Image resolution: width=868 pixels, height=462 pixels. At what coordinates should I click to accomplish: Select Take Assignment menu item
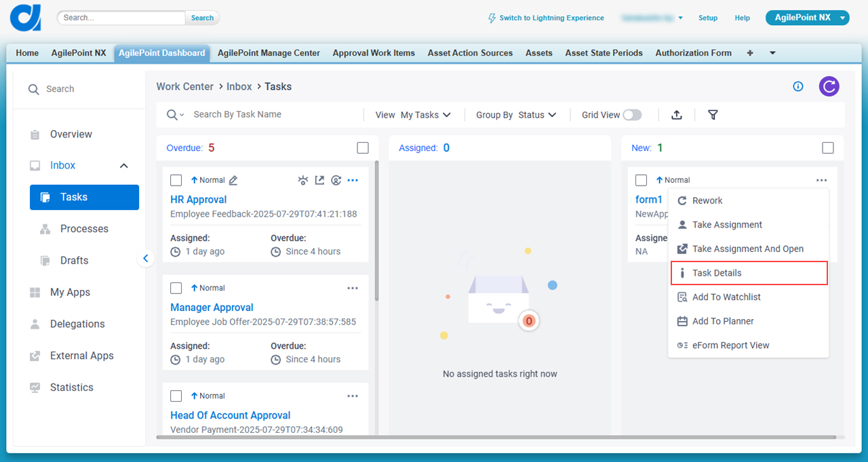coord(748,225)
